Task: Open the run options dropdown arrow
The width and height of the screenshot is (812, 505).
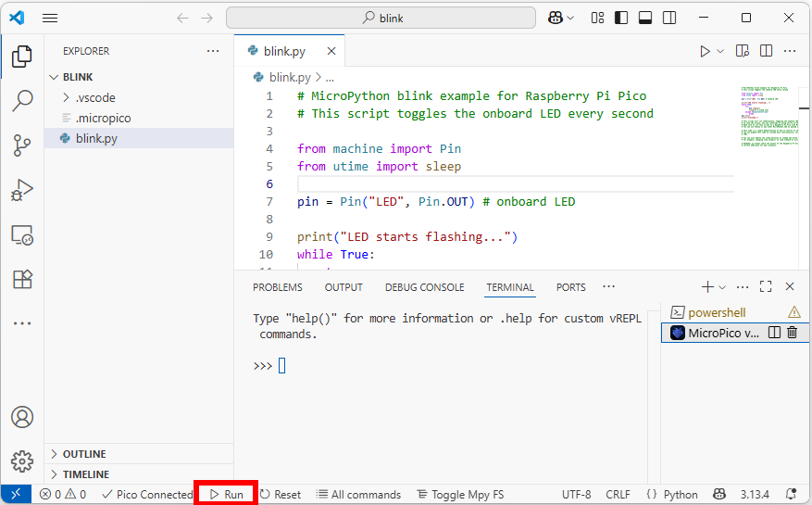Action: tap(719, 51)
